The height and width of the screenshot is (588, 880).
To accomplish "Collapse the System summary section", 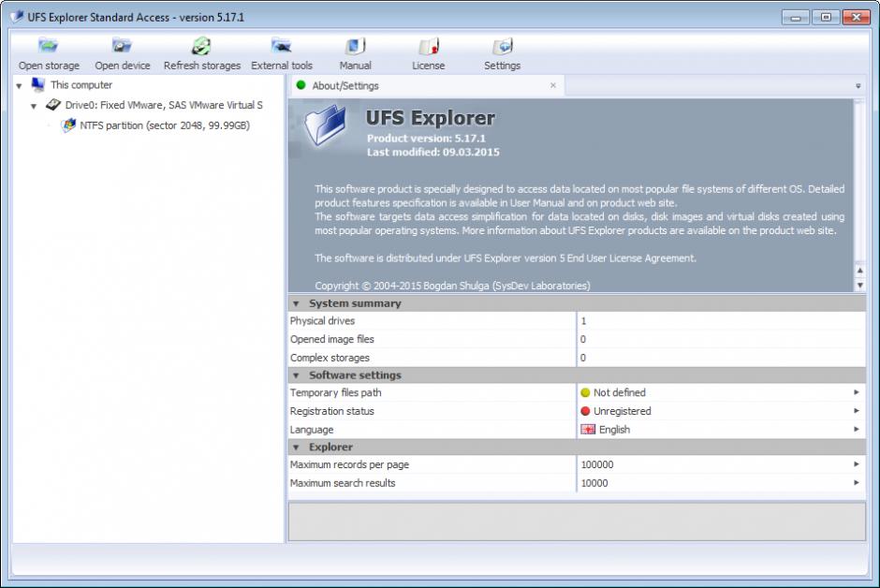I will coord(296,303).
